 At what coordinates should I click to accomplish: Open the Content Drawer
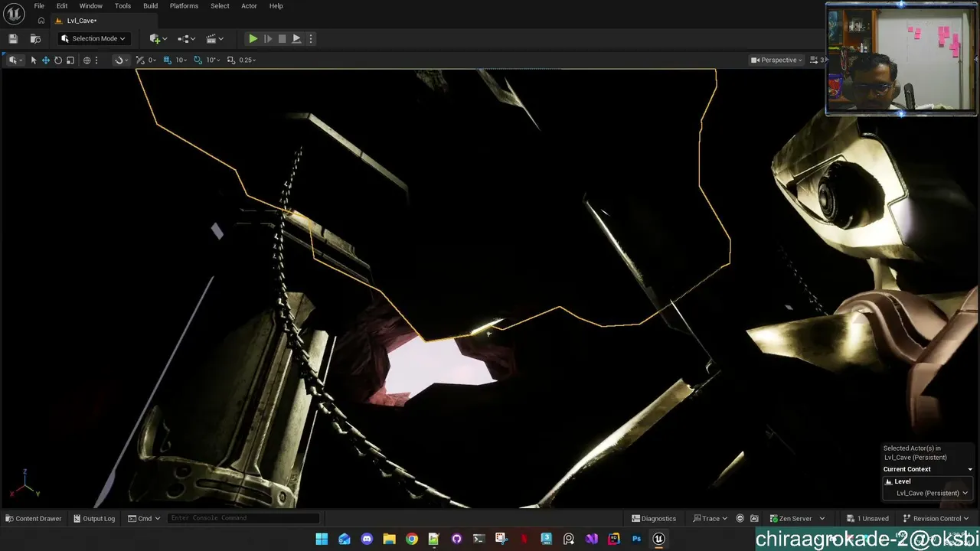pyautogui.click(x=34, y=518)
